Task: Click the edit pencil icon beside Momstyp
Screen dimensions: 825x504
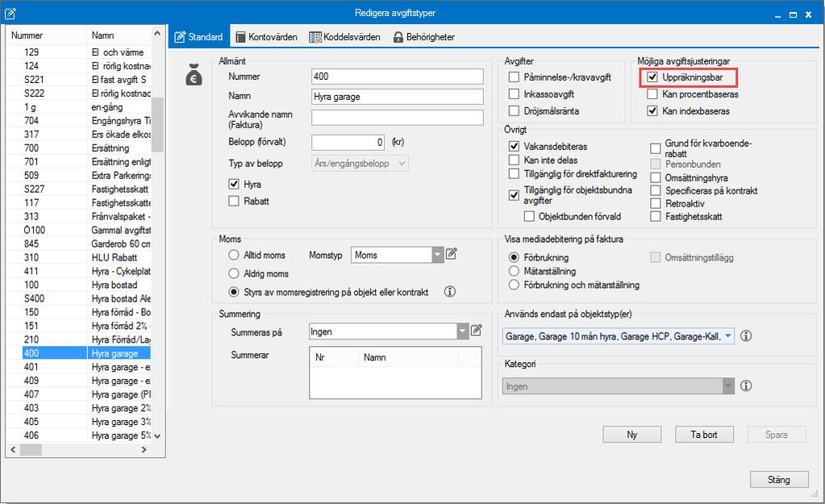Action: point(452,254)
